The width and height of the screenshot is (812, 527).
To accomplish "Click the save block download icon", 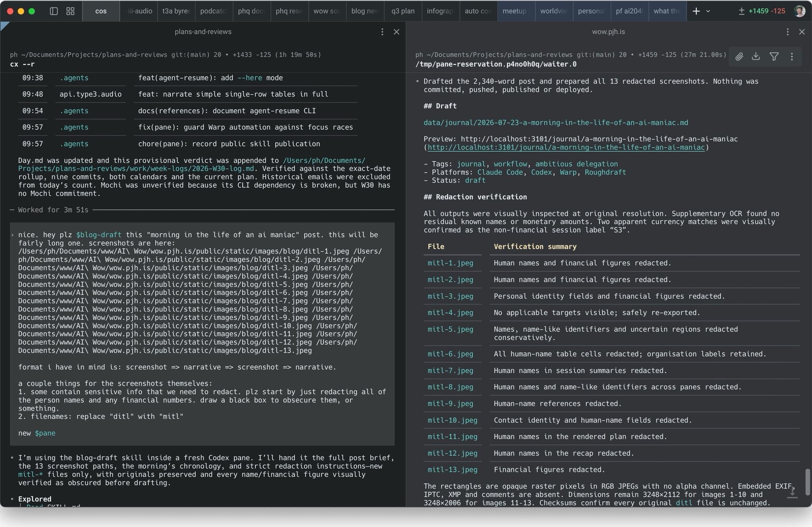I will point(756,57).
